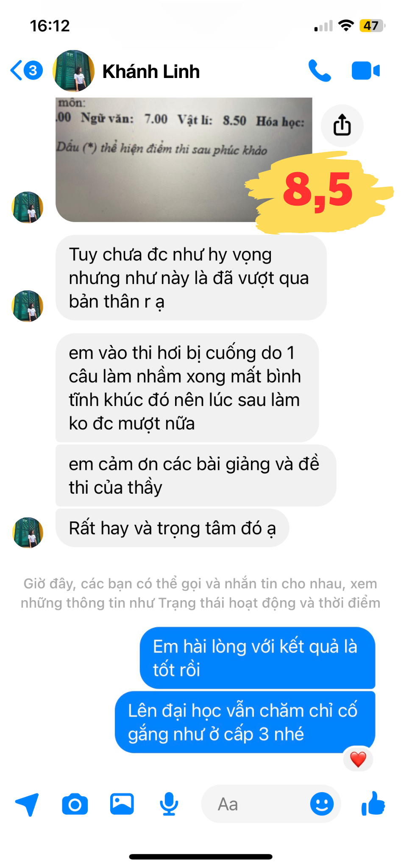Start a voice call with Khánh Linh
Image resolution: width=401 pixels, height=868 pixels.
click(x=320, y=71)
